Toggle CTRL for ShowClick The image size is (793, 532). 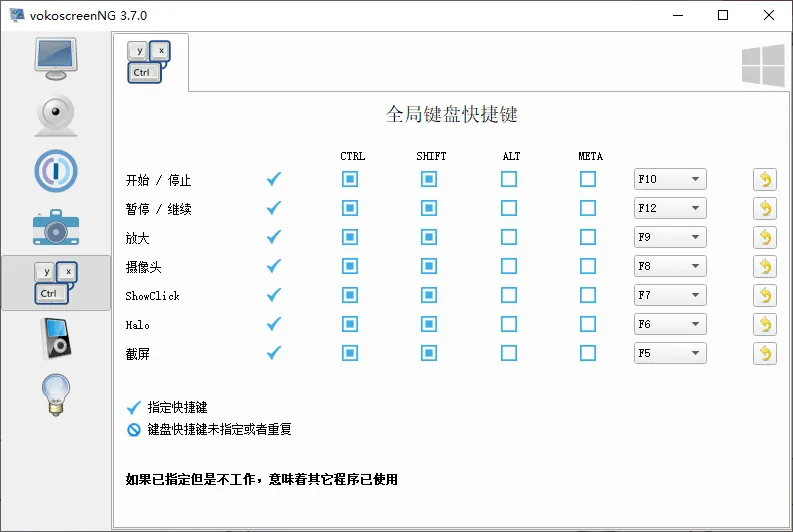pos(349,295)
